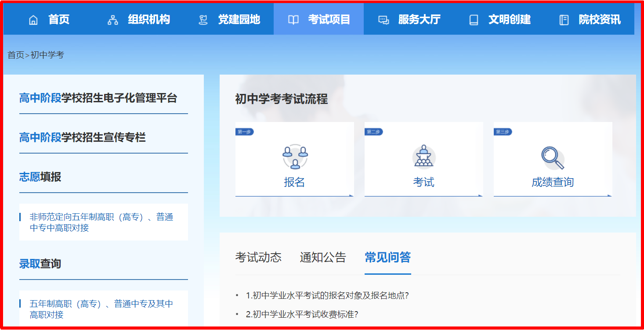The image size is (644, 330).
Task: Click the 服务大厅 service hall icon
Action: 383,19
